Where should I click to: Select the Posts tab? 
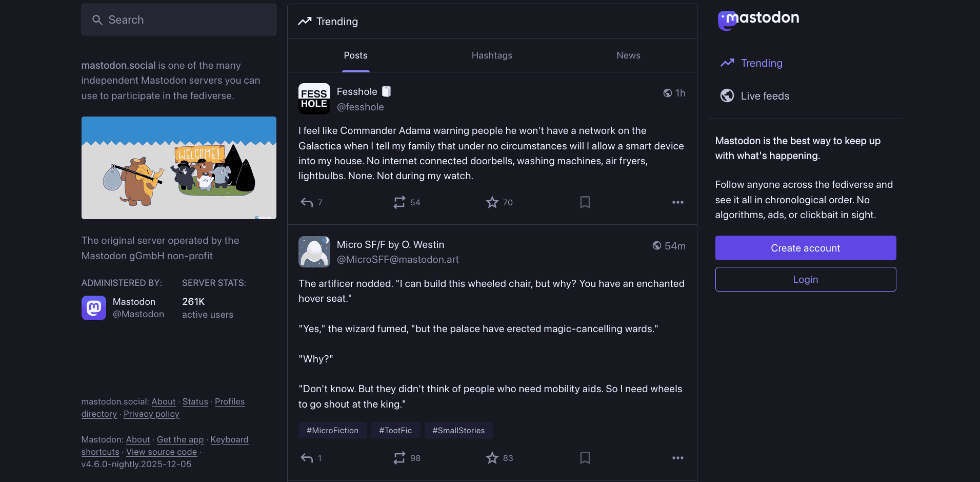355,55
